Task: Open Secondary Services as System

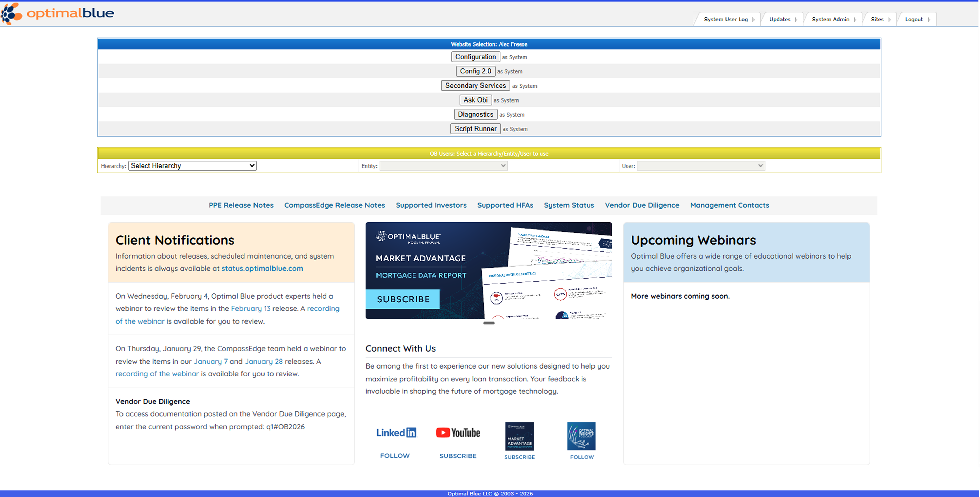Action: [x=475, y=85]
